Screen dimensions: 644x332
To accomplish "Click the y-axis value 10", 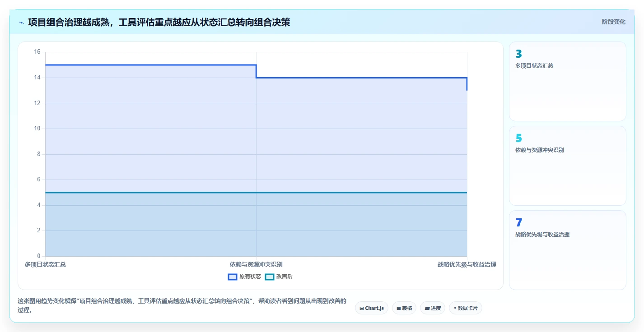I will click(37, 129).
